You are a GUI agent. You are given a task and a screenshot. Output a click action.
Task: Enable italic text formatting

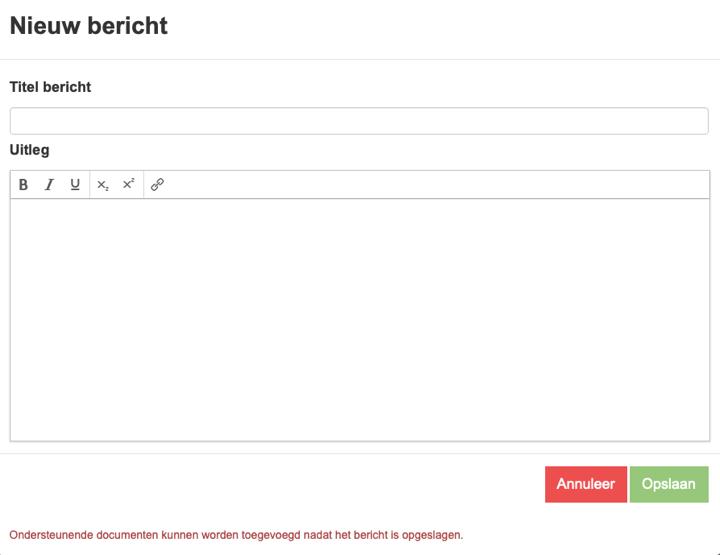[49, 185]
